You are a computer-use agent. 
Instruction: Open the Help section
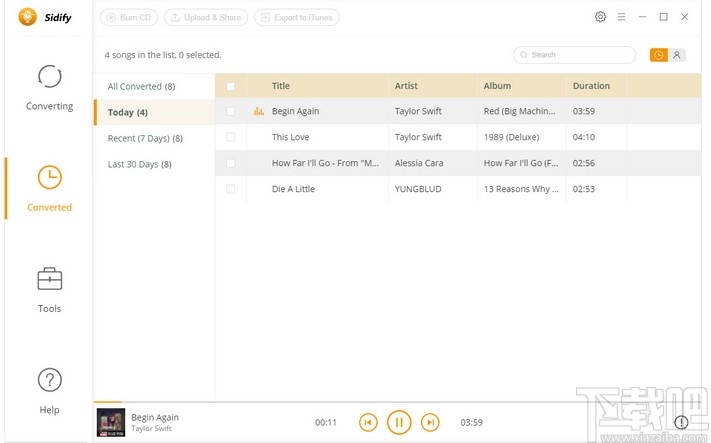[x=49, y=391]
